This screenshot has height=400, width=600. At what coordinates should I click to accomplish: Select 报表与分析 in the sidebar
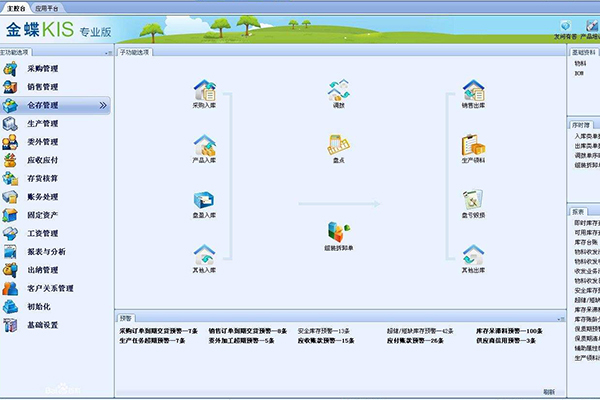click(46, 251)
